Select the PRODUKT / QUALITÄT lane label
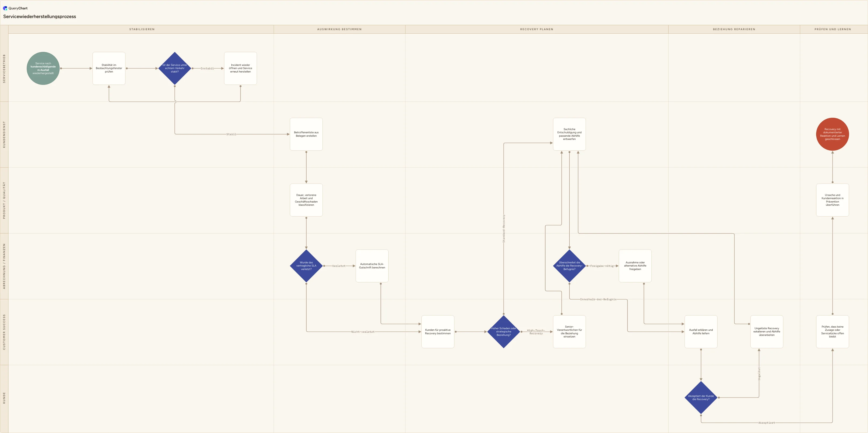The height and width of the screenshot is (433, 868). (4, 200)
